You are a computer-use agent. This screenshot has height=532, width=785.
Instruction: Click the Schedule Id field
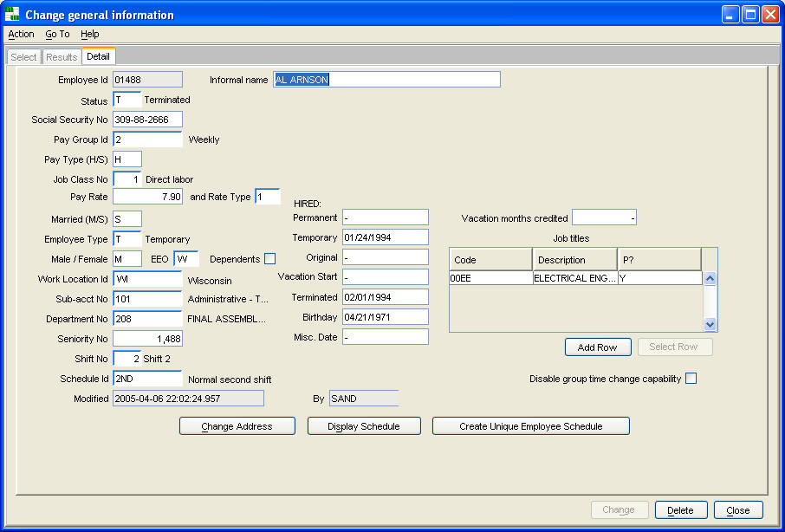[x=147, y=379]
